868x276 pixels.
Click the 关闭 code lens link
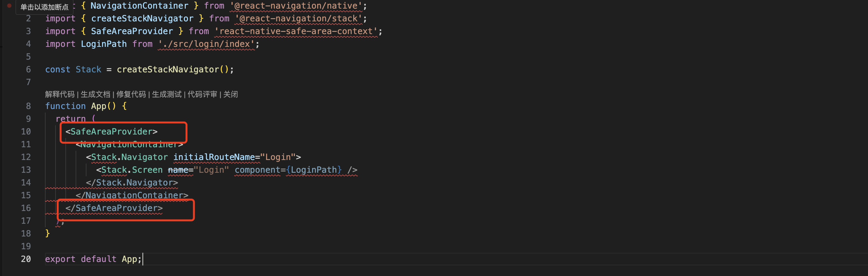pos(231,94)
